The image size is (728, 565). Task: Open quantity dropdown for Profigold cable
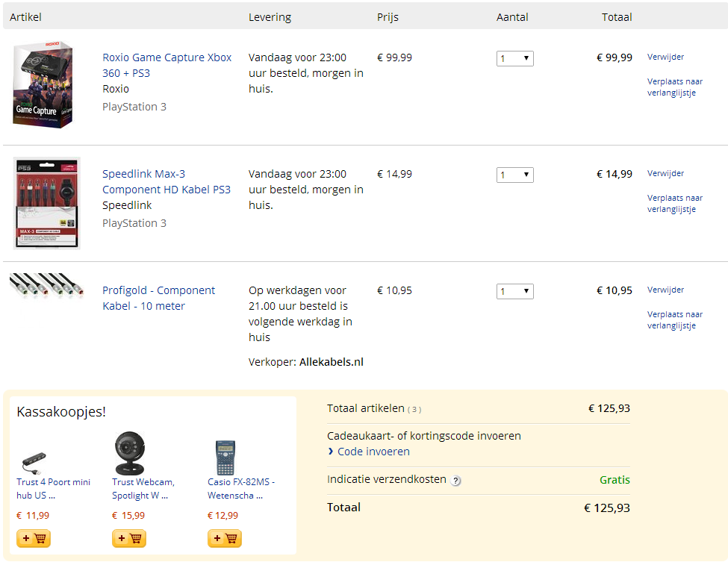515,292
